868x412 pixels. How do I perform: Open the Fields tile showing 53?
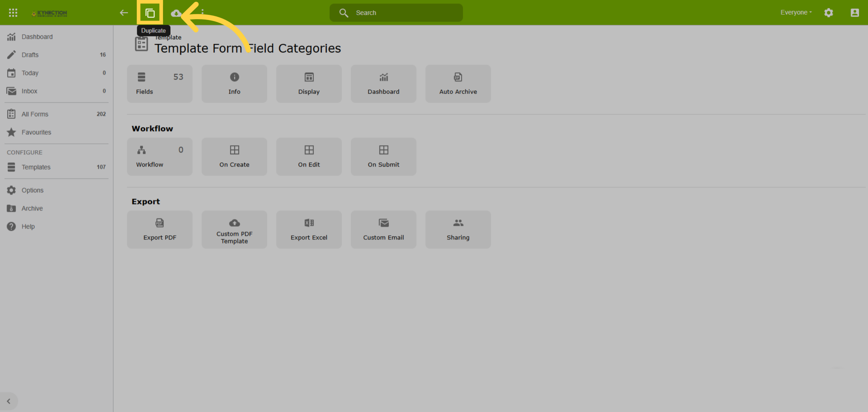(x=159, y=84)
